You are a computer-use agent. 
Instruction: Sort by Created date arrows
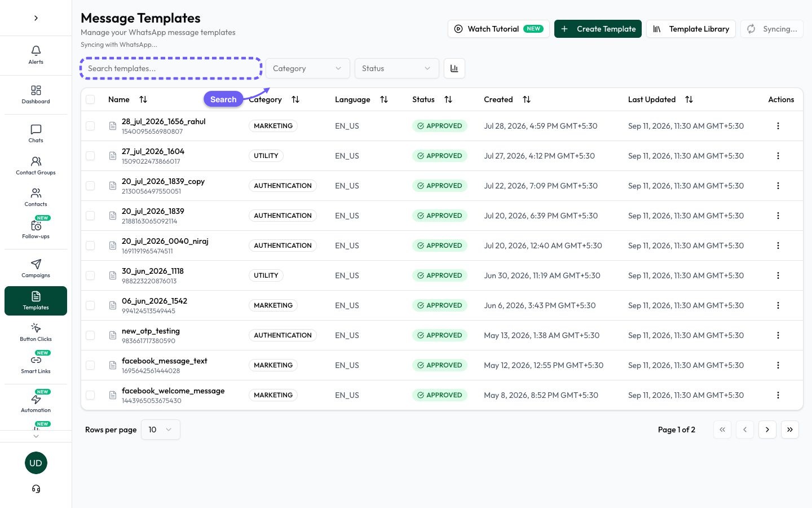coord(527,99)
